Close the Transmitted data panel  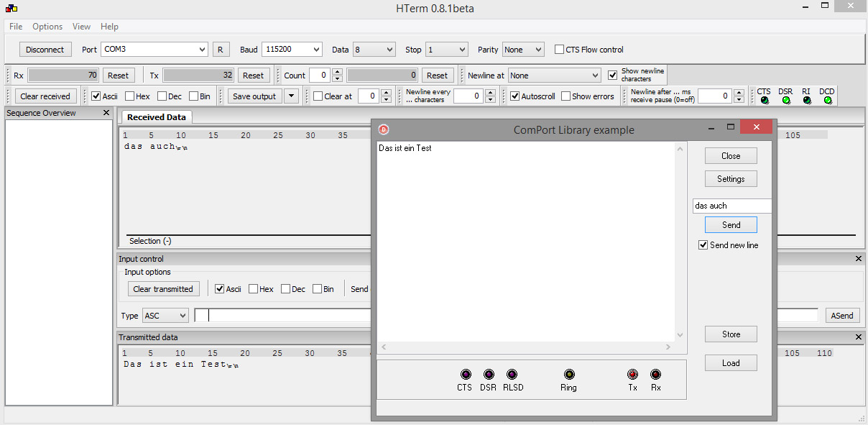point(859,337)
